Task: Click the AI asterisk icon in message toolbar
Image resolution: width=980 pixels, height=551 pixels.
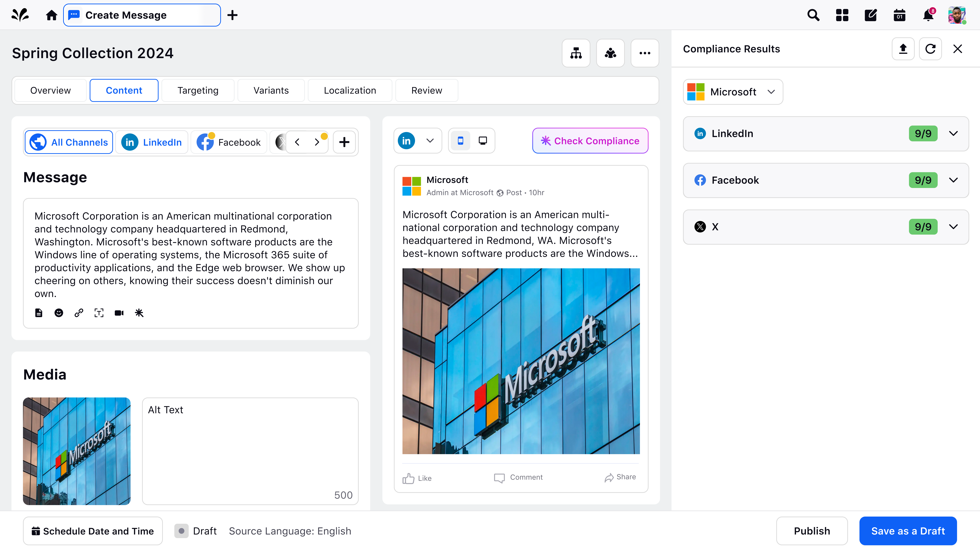Action: (139, 313)
